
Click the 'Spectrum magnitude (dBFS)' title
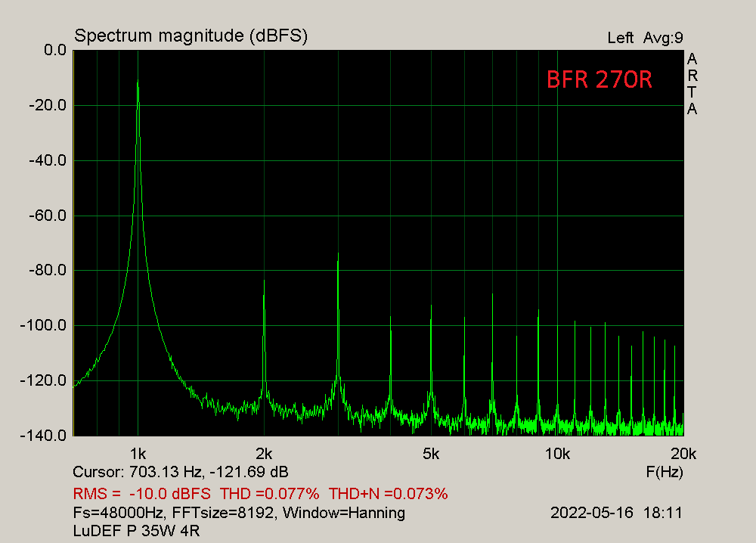(191, 36)
